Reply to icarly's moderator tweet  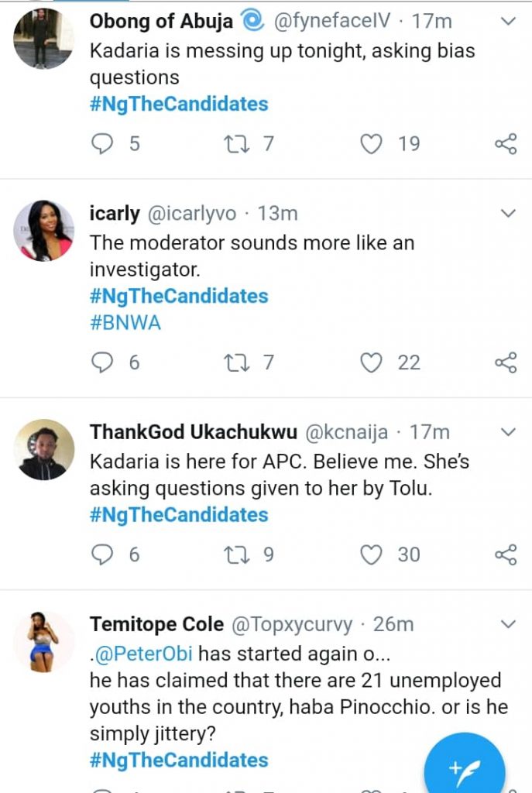pyautogui.click(x=103, y=362)
